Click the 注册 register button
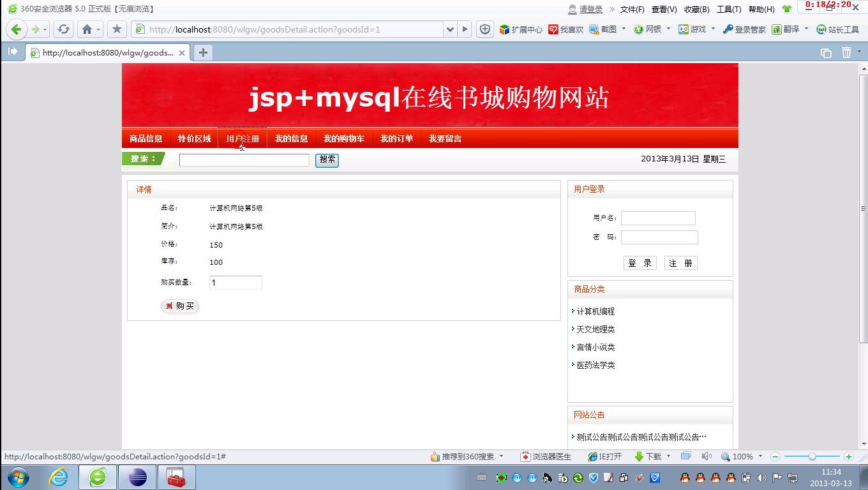This screenshot has height=490, width=868. (x=681, y=263)
